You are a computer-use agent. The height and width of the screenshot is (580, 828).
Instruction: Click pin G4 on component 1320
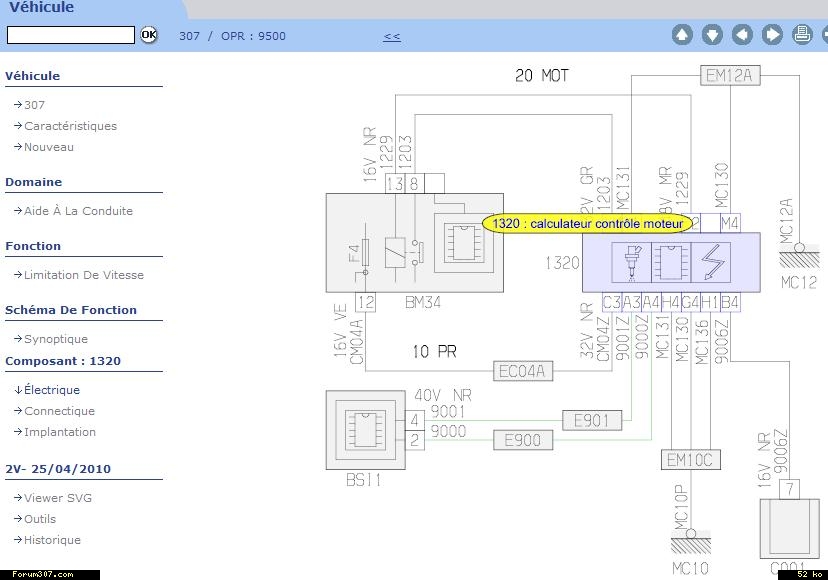click(691, 302)
